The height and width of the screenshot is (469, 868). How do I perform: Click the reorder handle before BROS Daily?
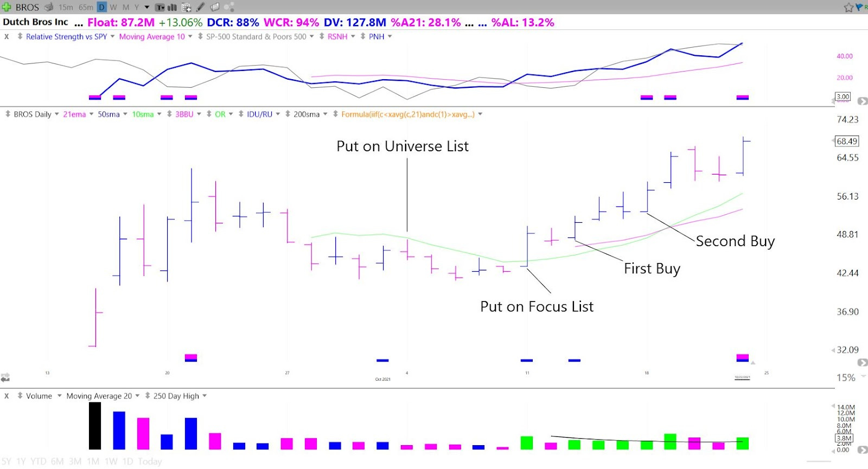coord(8,114)
